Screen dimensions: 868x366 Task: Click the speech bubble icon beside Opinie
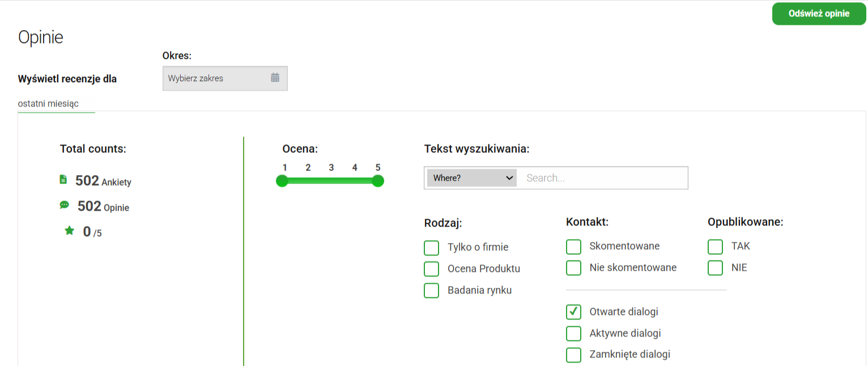point(64,205)
